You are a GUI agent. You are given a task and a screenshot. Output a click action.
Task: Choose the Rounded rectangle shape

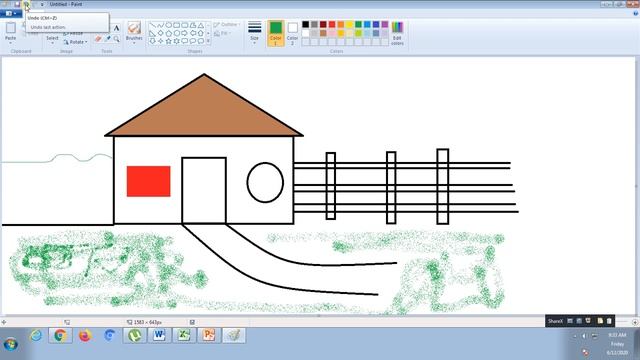(x=184, y=25)
